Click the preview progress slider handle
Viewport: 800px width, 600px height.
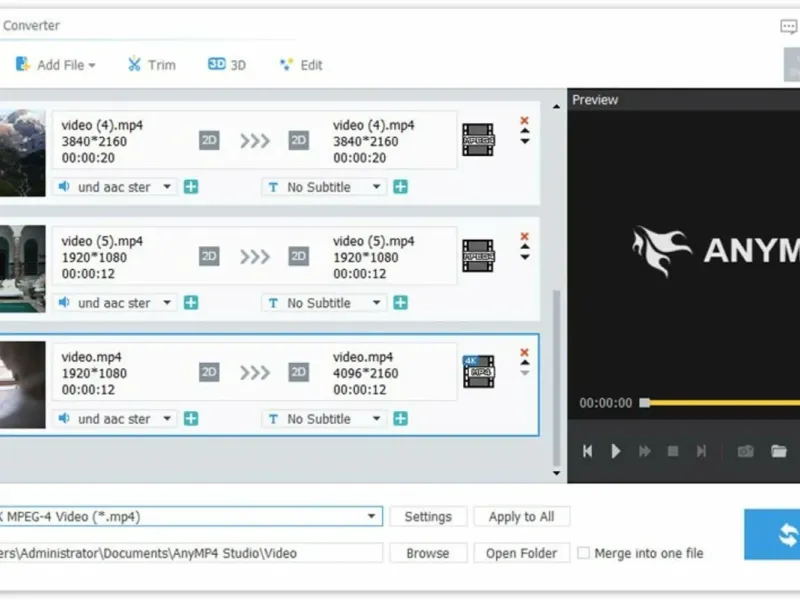tap(645, 403)
